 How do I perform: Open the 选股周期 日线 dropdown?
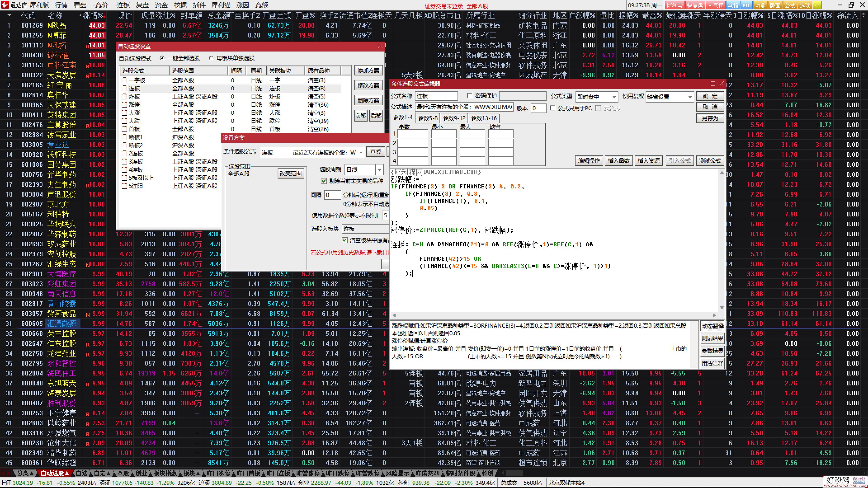380,169
